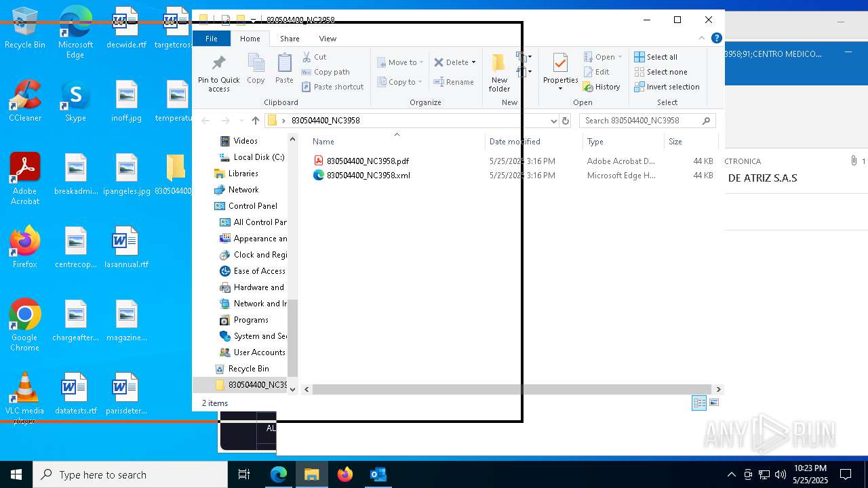The image size is (868, 488).
Task: Select Cut in Clipboard group
Action: point(314,57)
